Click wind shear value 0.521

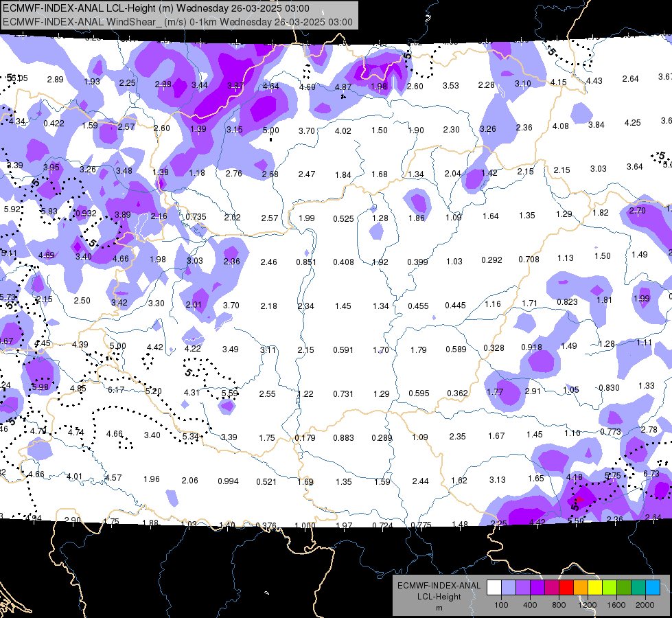coord(266,481)
